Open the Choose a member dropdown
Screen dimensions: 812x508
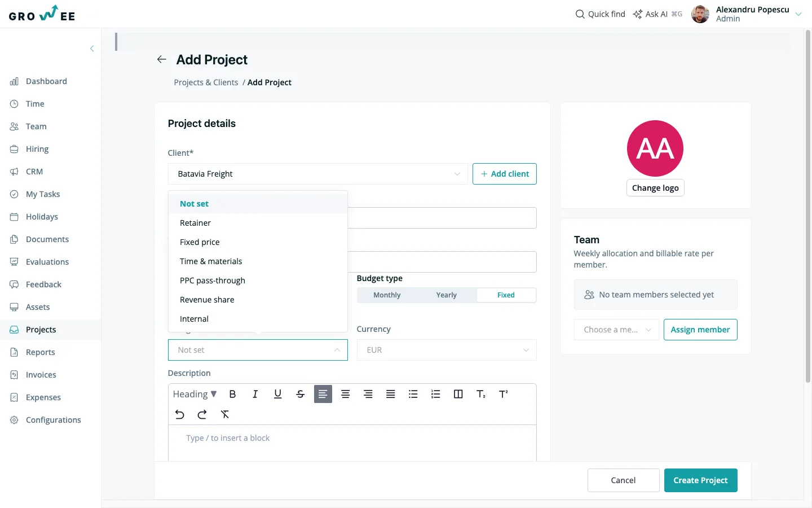(x=616, y=330)
